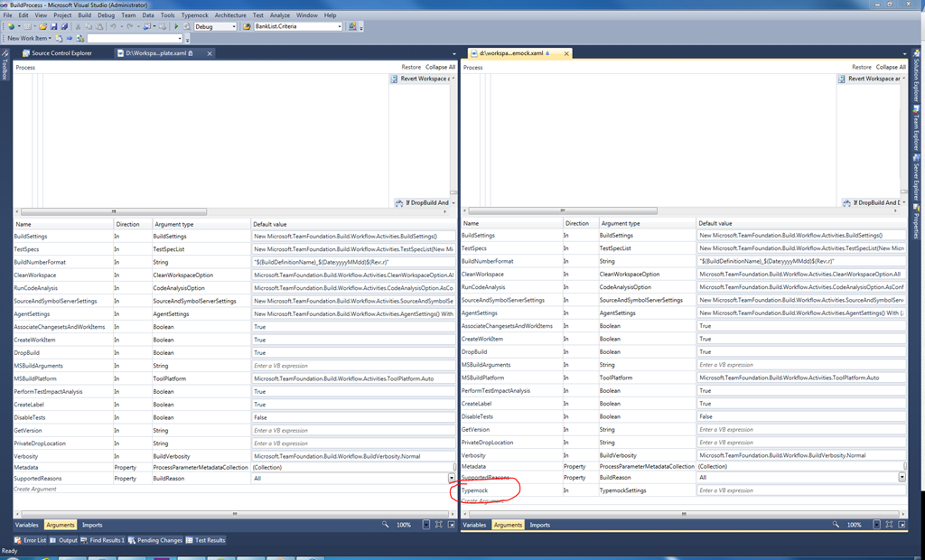Click the Save toolbar icon

(x=53, y=26)
